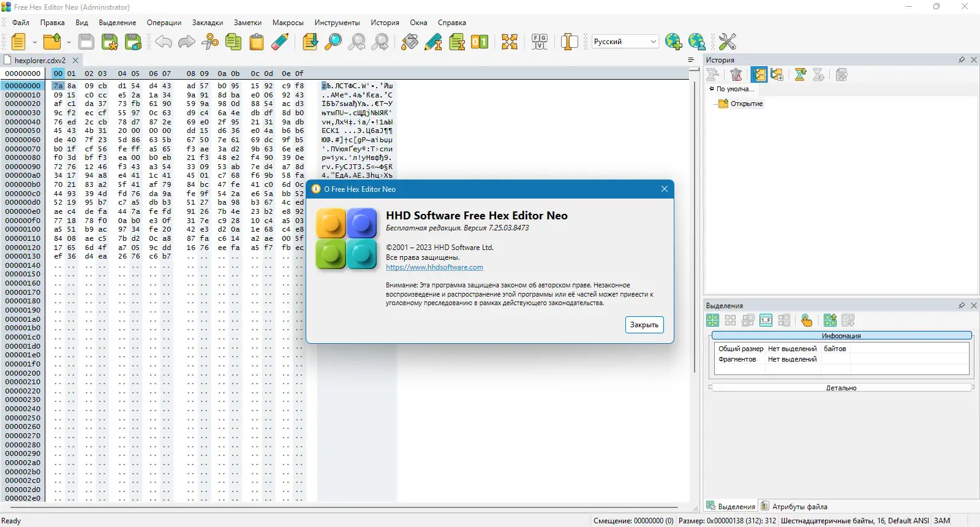Open the Закладки menu
This screenshot has height=527, width=980.
(208, 23)
